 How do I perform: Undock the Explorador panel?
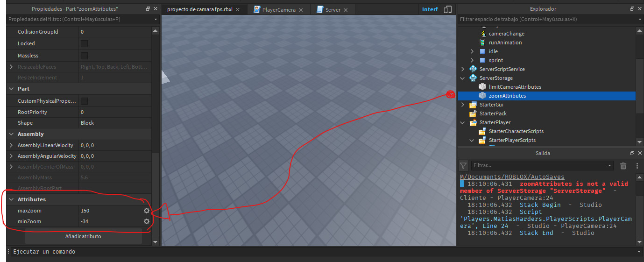pyautogui.click(x=632, y=9)
